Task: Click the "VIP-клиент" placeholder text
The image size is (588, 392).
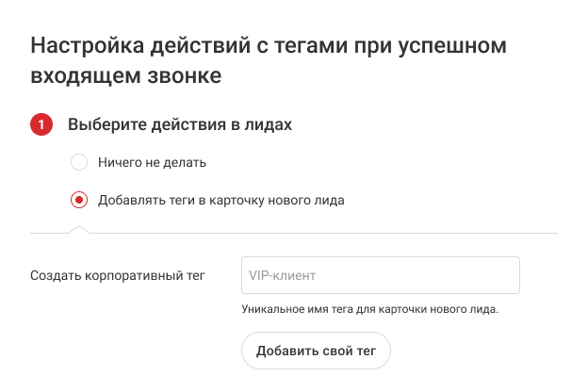Action: pyautogui.click(x=282, y=275)
